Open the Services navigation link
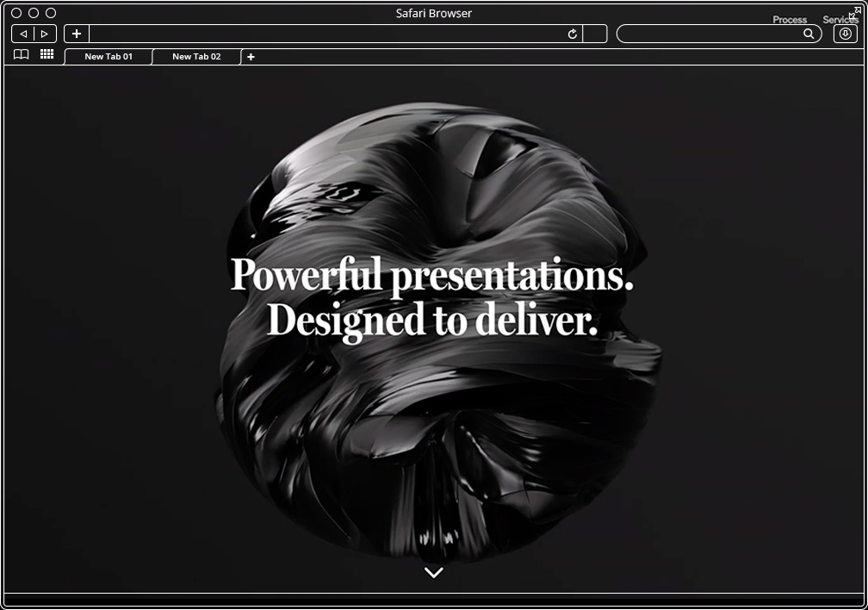This screenshot has height=610, width=868. point(838,20)
